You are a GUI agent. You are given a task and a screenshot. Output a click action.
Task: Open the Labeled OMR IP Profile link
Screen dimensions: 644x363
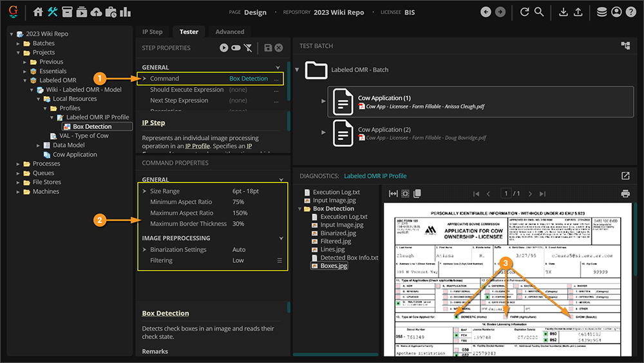(375, 175)
